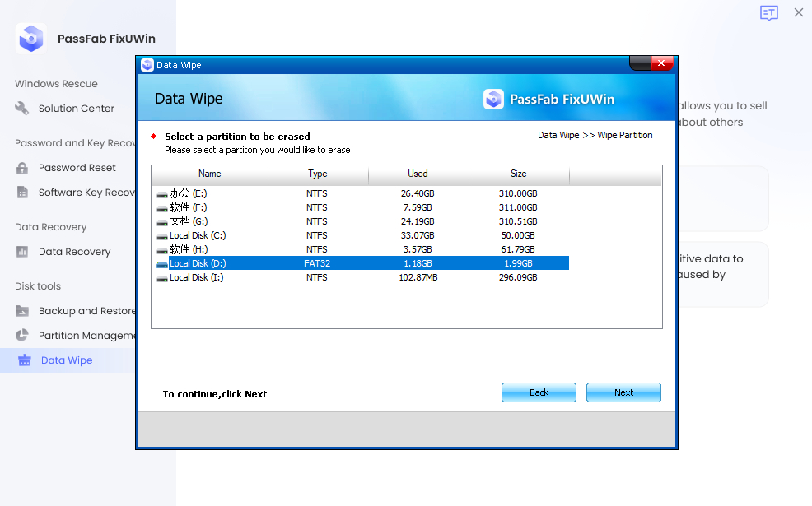Close the Data Wipe dialog window

tap(661, 64)
